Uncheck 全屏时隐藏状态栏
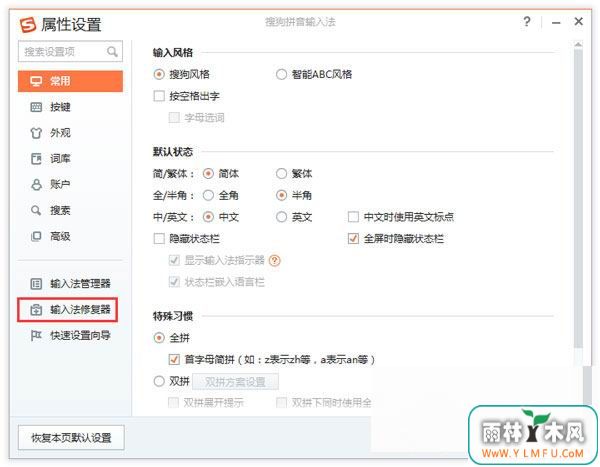600x467 pixels. 353,239
